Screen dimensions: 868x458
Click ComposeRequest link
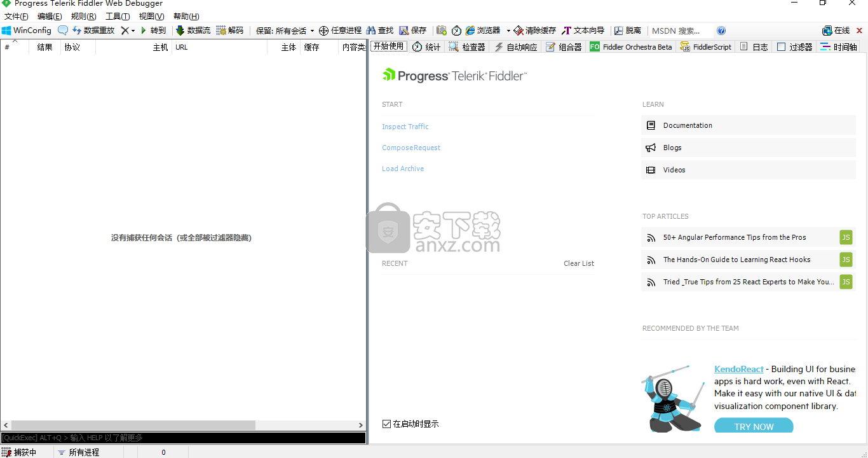coord(411,148)
